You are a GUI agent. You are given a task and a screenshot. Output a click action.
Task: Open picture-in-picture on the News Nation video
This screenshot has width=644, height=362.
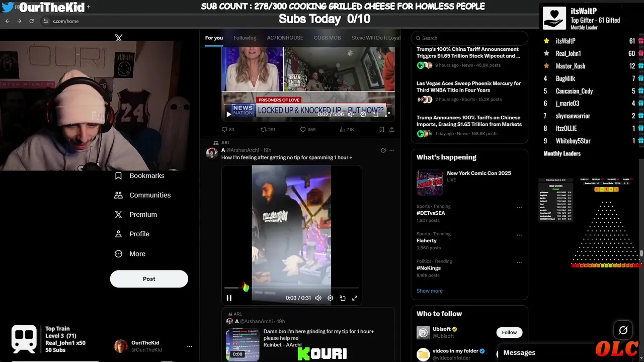click(x=375, y=114)
